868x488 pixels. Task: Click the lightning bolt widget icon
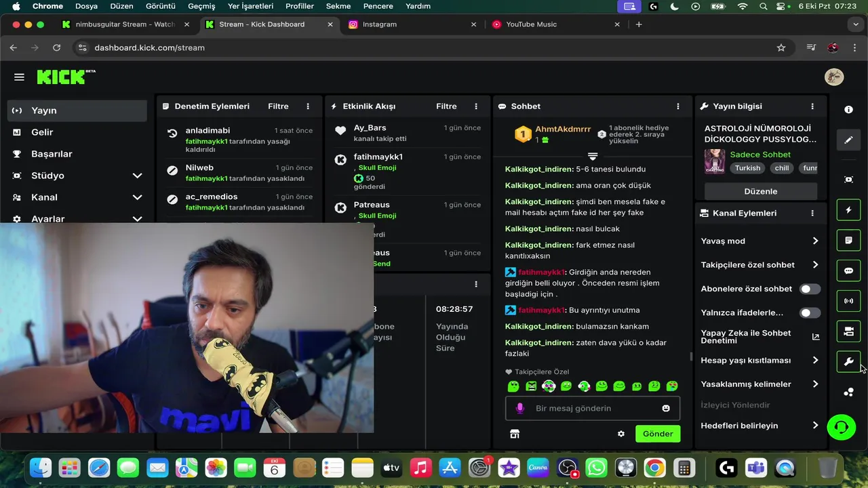848,210
